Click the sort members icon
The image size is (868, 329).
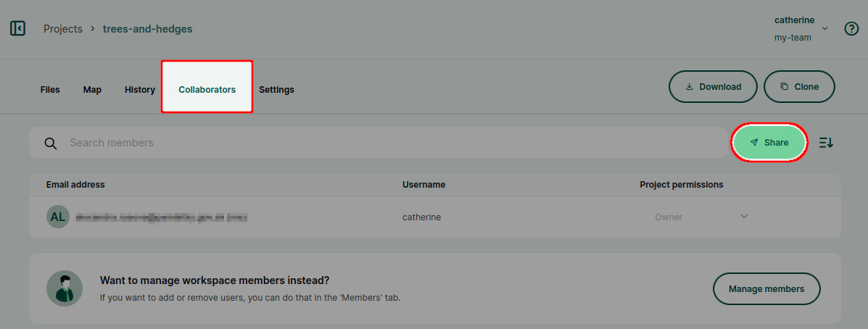tap(826, 143)
